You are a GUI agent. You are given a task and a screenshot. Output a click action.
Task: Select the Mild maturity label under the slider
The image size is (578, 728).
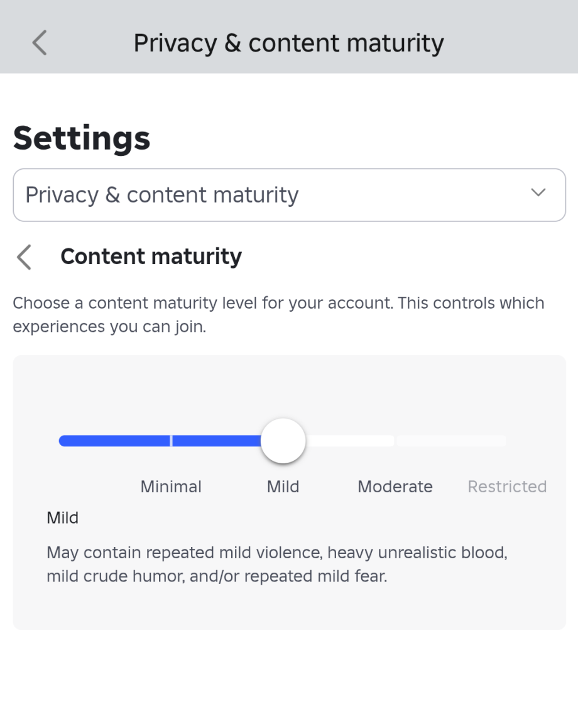(x=283, y=487)
